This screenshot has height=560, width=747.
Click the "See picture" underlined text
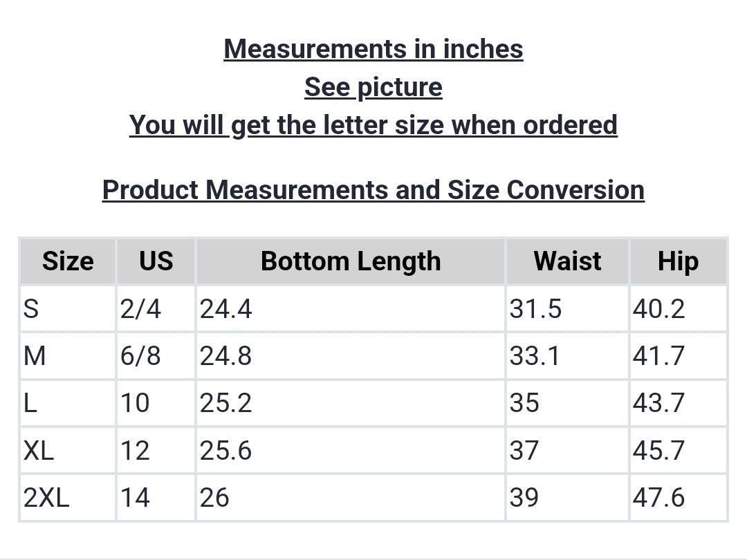click(373, 87)
